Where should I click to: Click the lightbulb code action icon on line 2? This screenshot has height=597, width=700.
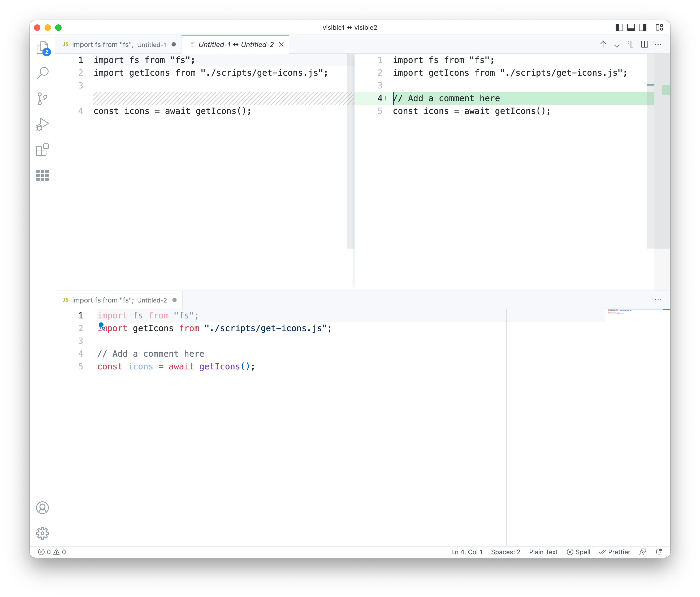[101, 326]
